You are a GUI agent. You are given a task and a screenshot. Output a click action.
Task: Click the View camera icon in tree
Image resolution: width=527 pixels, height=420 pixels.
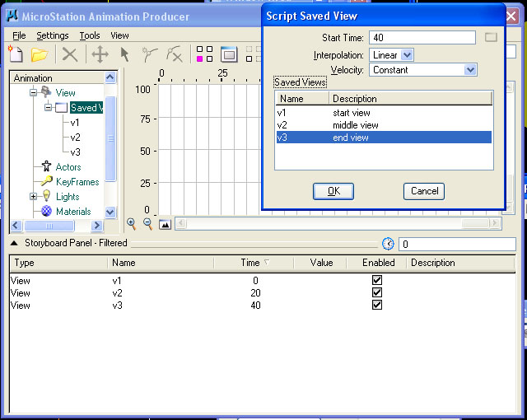[46, 91]
